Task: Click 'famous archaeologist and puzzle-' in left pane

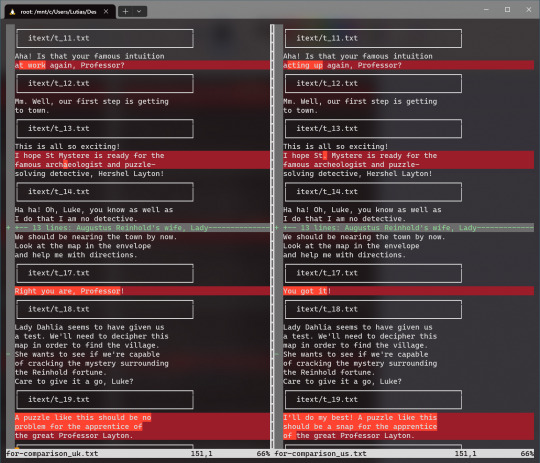Action: [85, 165]
